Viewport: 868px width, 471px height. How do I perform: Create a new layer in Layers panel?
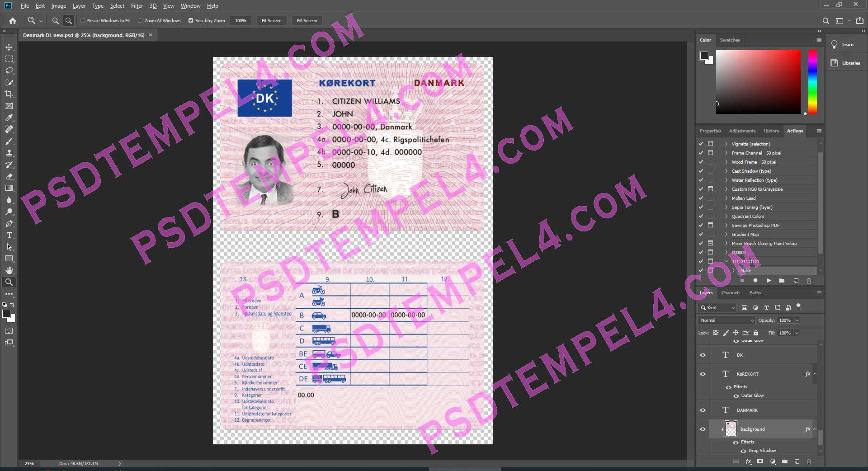[x=797, y=462]
